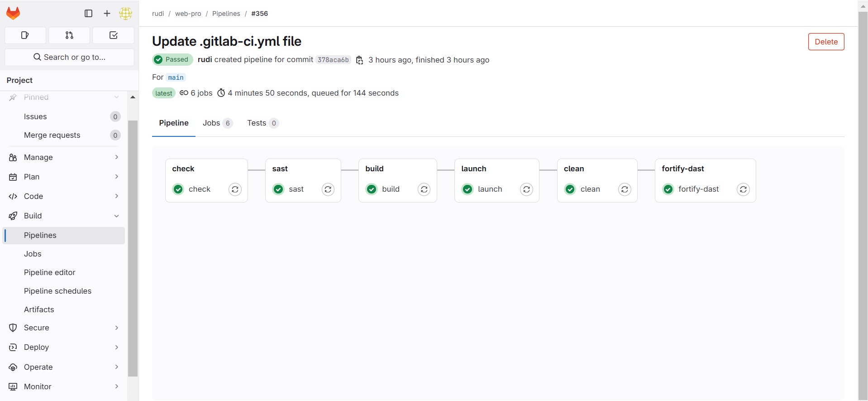Click the Search or go to field
The width and height of the screenshot is (868, 401).
[69, 57]
